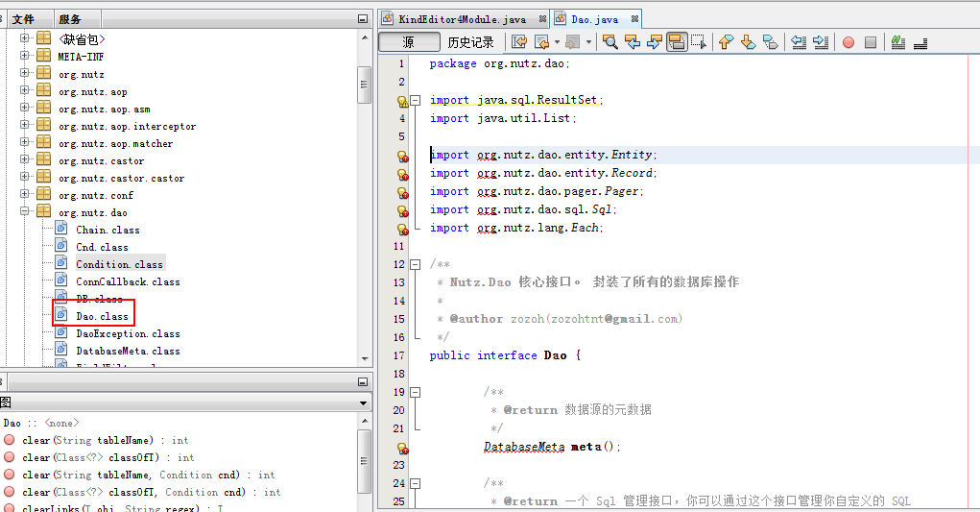Select Dao.class in the package tree
Screen dimensions: 980x512
[x=102, y=316]
